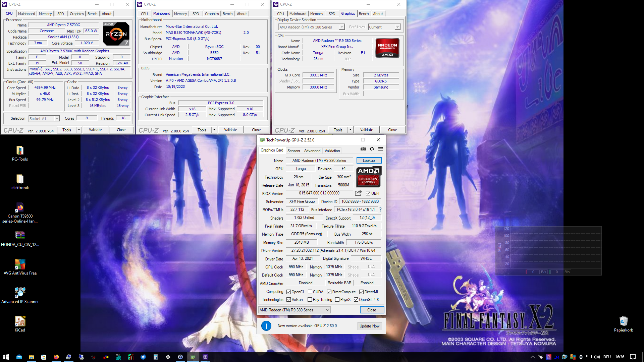Click Update Now for GPU-Z 2.60.0
644x362 pixels.
click(x=370, y=326)
